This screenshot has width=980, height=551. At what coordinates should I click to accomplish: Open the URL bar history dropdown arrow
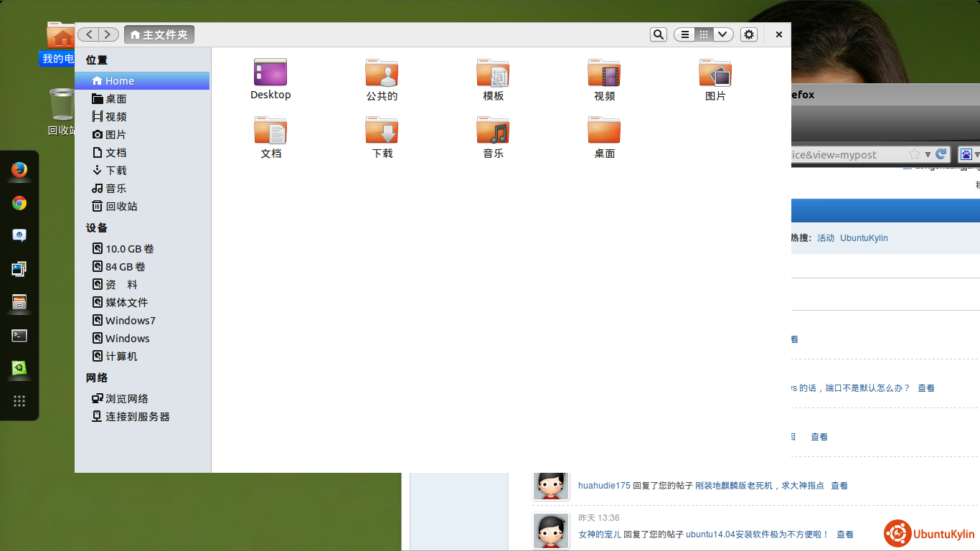click(928, 154)
